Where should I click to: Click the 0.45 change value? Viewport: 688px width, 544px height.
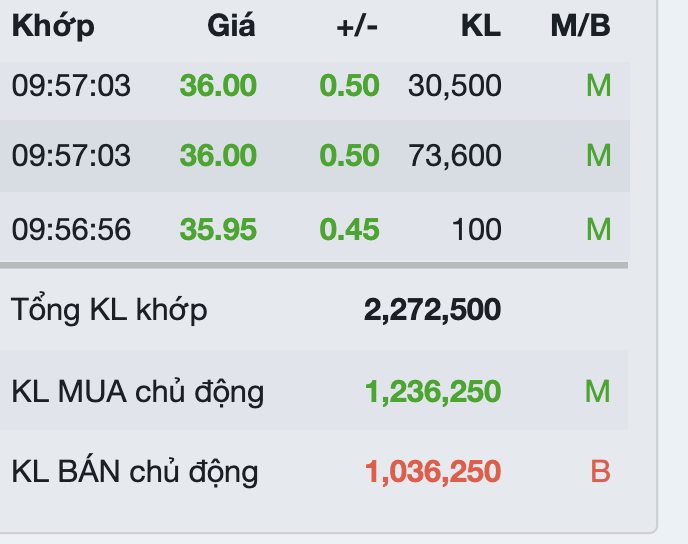coord(349,230)
